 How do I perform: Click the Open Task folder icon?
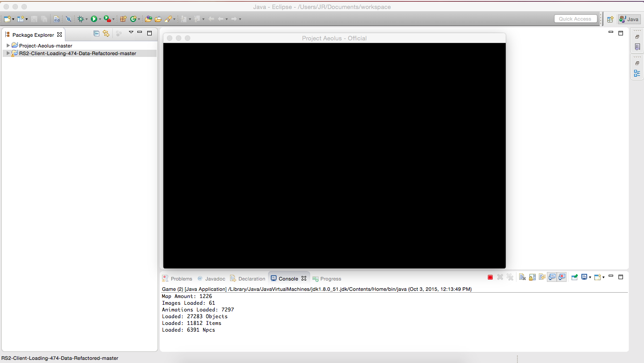pyautogui.click(x=158, y=19)
